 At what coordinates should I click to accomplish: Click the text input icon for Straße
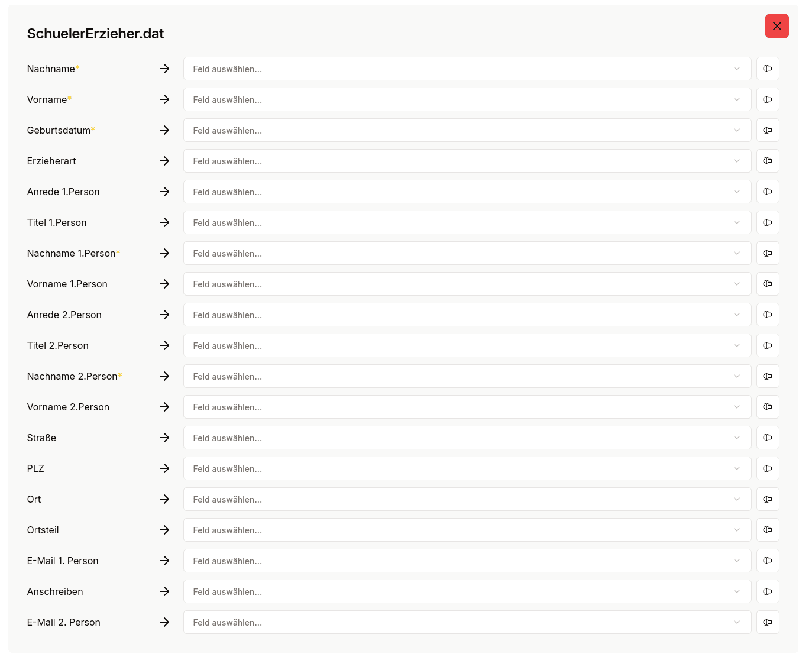click(x=768, y=438)
